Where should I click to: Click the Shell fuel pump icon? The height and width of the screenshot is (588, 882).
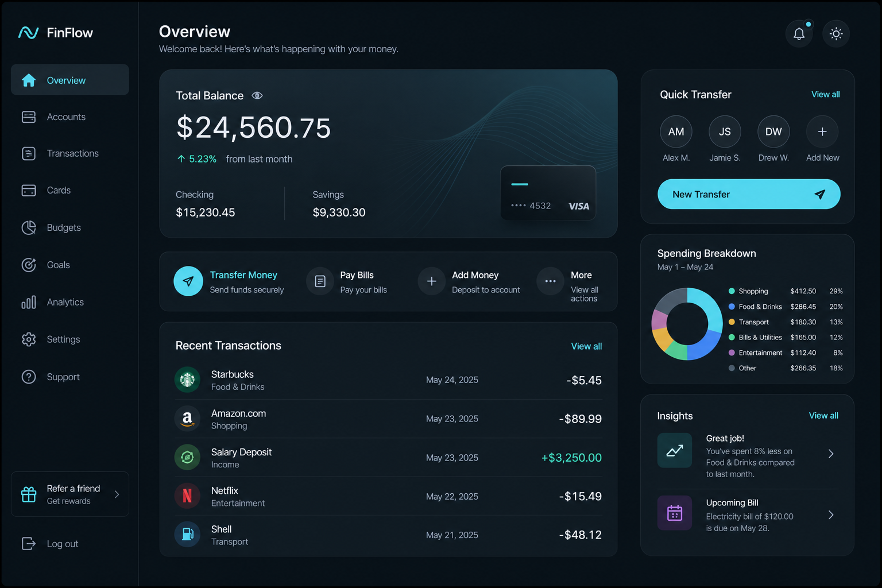point(187,535)
